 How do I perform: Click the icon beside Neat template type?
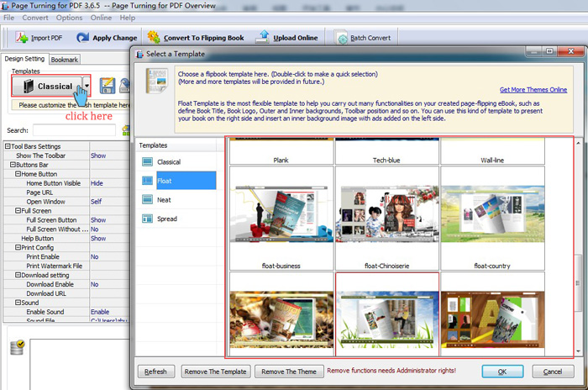pyautogui.click(x=147, y=199)
